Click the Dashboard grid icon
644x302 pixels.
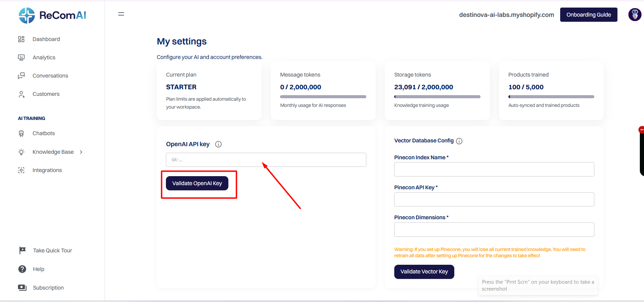(21, 39)
